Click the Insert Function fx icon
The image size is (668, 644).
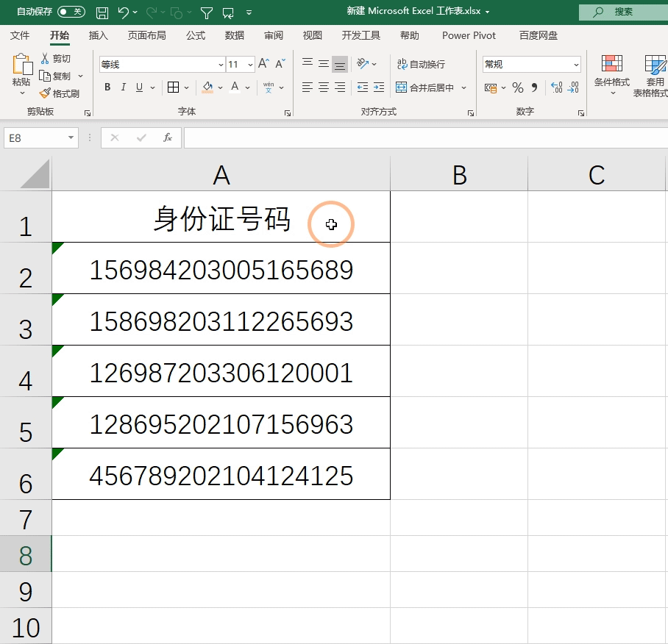click(168, 137)
